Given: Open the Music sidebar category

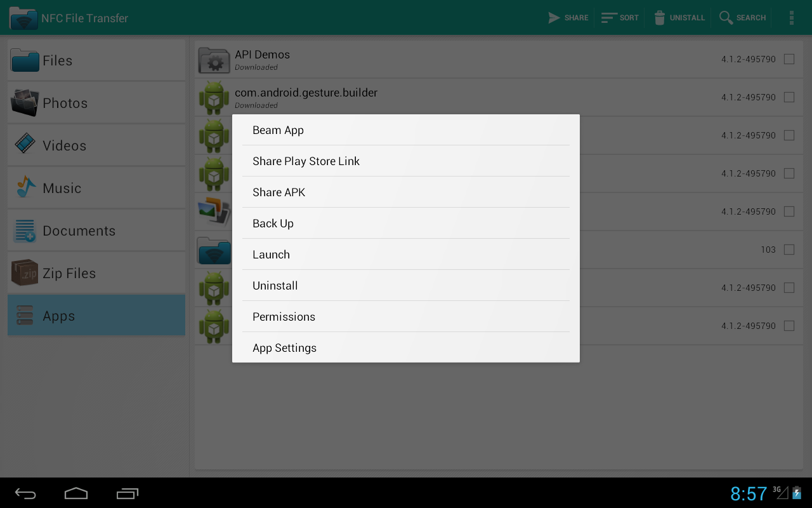Looking at the screenshot, I should pos(96,188).
